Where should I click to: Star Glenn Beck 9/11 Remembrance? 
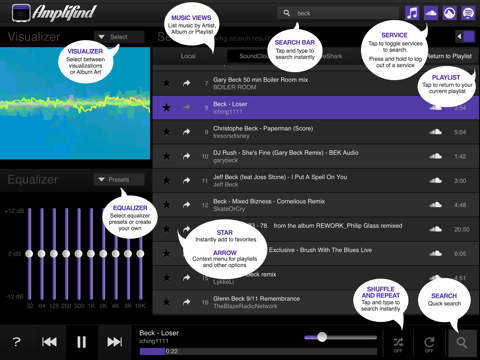[166, 302]
